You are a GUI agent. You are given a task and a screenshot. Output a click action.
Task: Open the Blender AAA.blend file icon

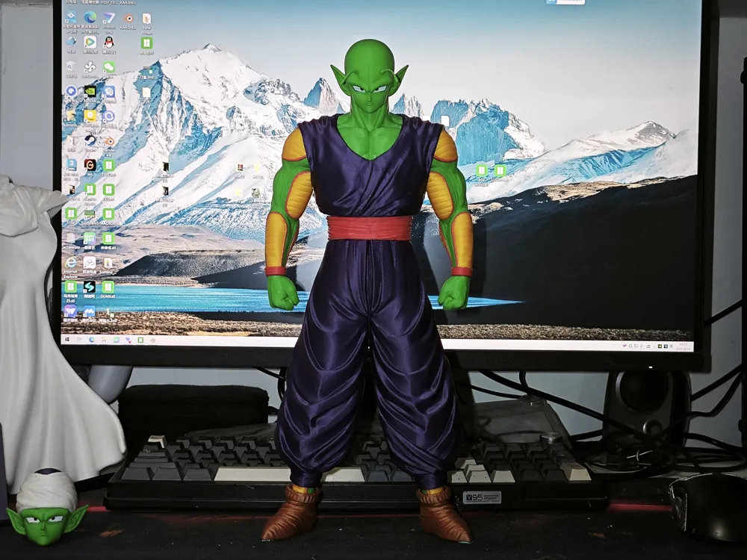[x=128, y=19]
